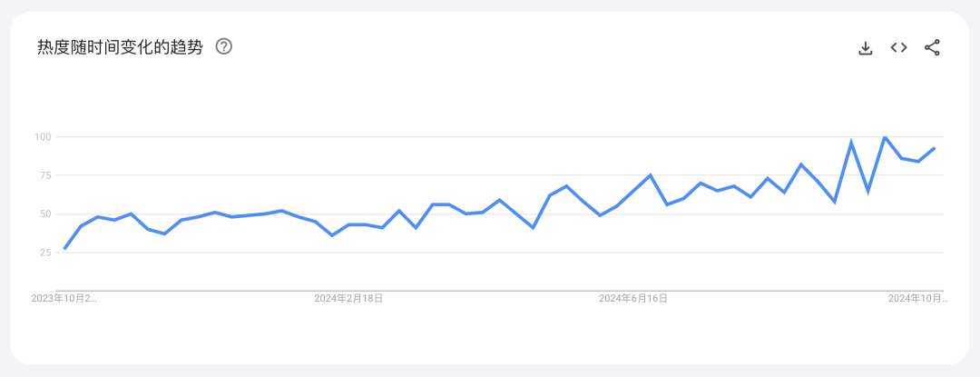The height and width of the screenshot is (377, 980).
Task: Click the second-highest peak just before the maximum
Action: 850,142
